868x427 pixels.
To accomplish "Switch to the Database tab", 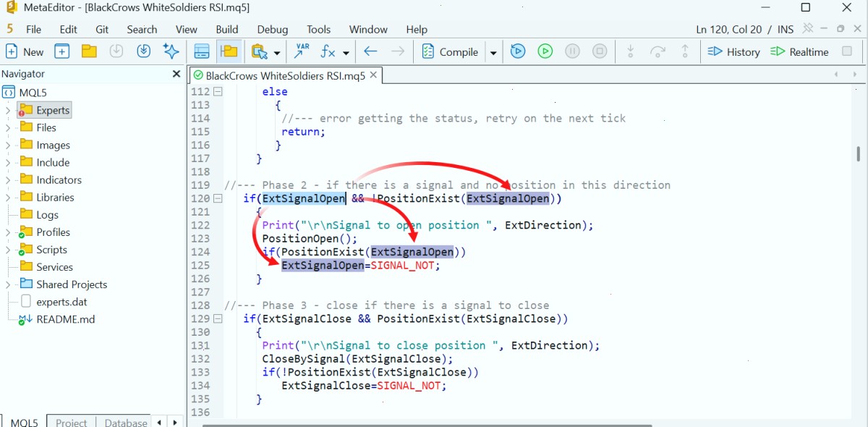I will coord(126,422).
